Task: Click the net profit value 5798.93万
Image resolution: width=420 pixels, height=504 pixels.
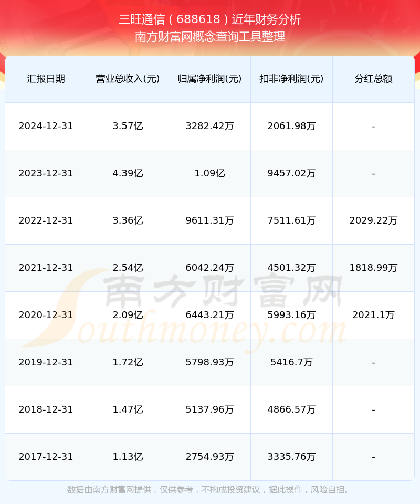Action: click(x=210, y=362)
